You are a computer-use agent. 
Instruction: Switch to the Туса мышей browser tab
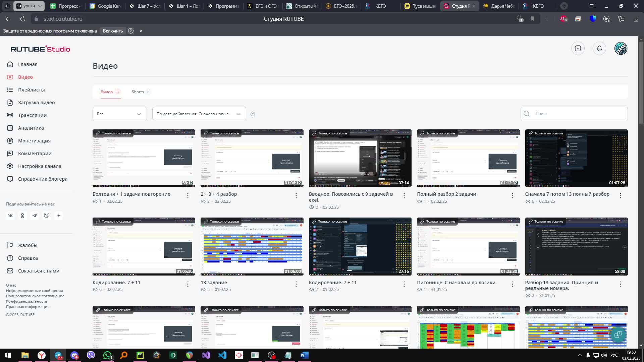coord(420,6)
